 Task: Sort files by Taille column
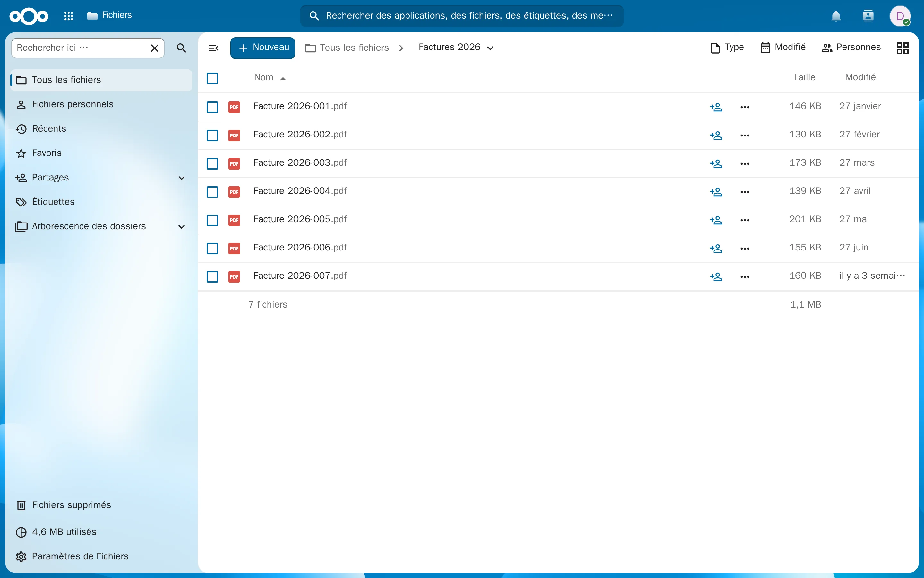(804, 78)
